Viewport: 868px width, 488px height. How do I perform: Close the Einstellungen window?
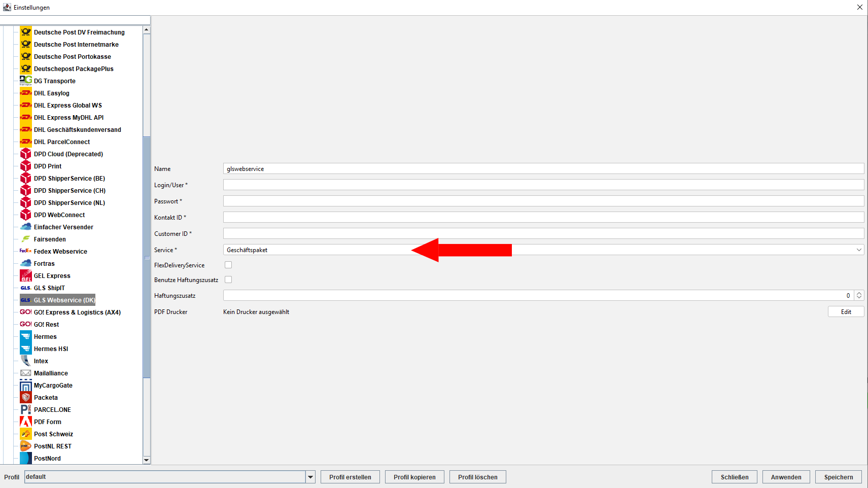(x=859, y=7)
